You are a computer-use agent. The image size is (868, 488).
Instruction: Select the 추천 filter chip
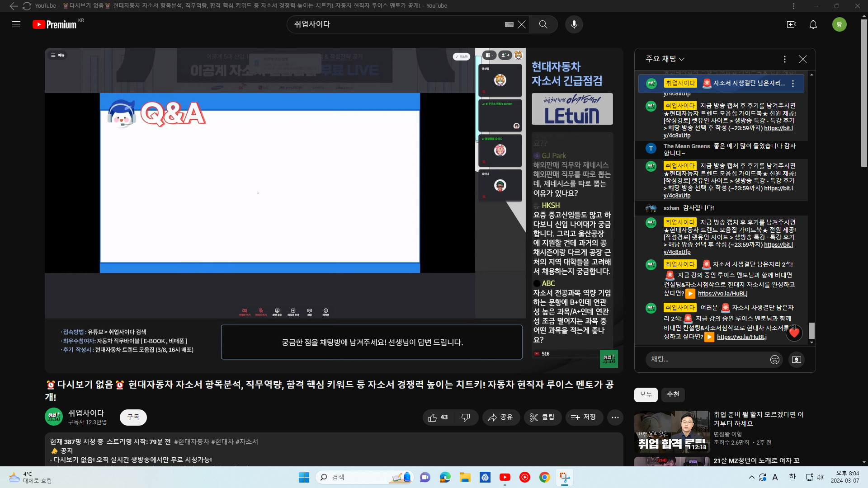click(673, 394)
